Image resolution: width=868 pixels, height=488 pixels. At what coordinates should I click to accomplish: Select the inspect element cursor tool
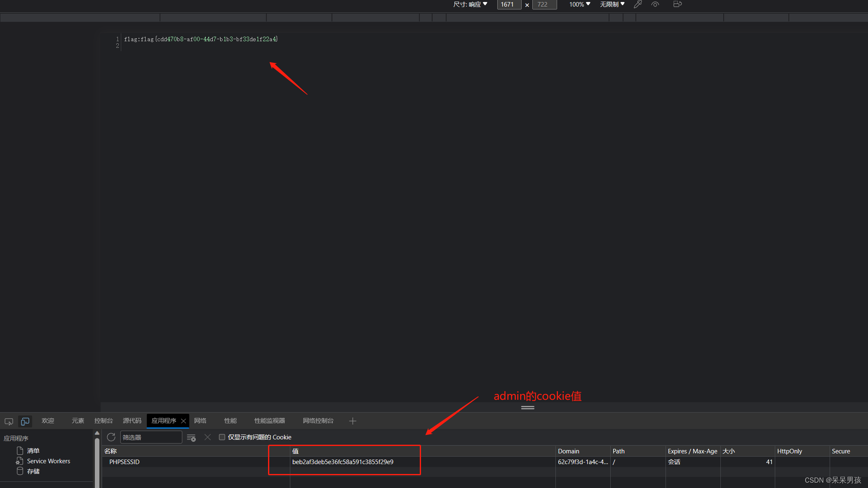[9, 421]
